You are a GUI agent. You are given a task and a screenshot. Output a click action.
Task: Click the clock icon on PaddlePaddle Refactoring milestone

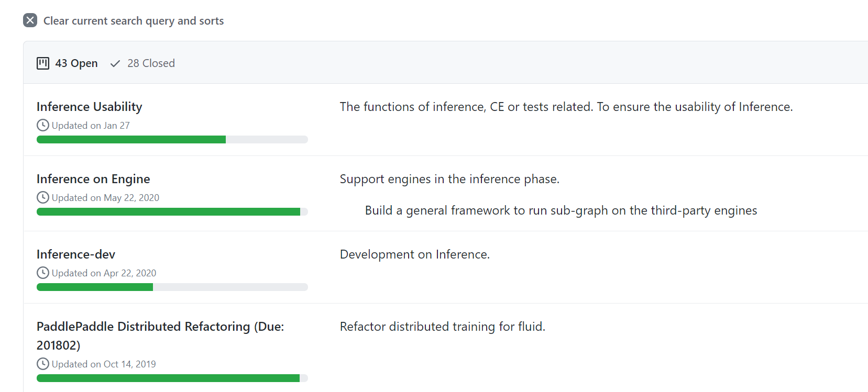point(42,363)
